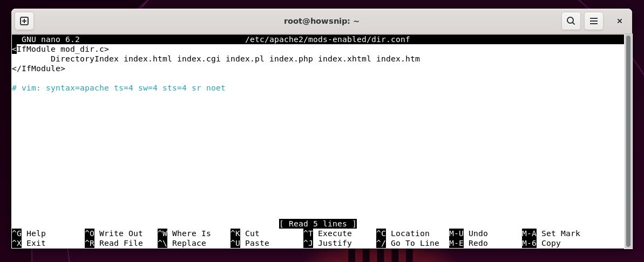
Task: Click the [ Read 5 lines ] status message
Action: (x=318, y=224)
